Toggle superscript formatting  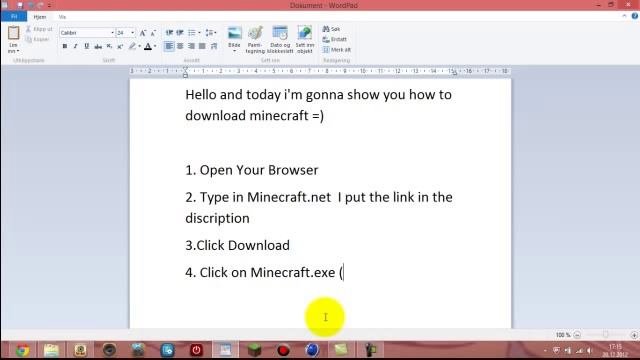pyautogui.click(x=120, y=47)
